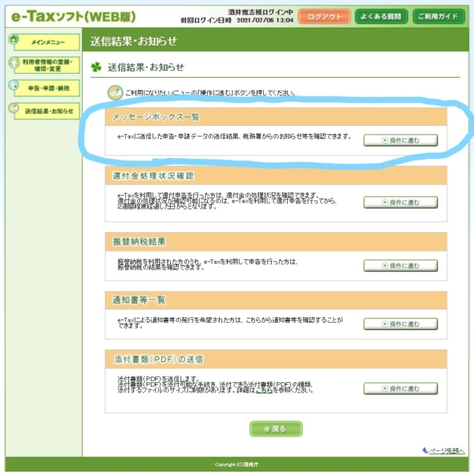This screenshot has height=476, width=474.
Task: Click 操作に進む for 添付書類(PDF)の送信
Action: click(x=401, y=388)
